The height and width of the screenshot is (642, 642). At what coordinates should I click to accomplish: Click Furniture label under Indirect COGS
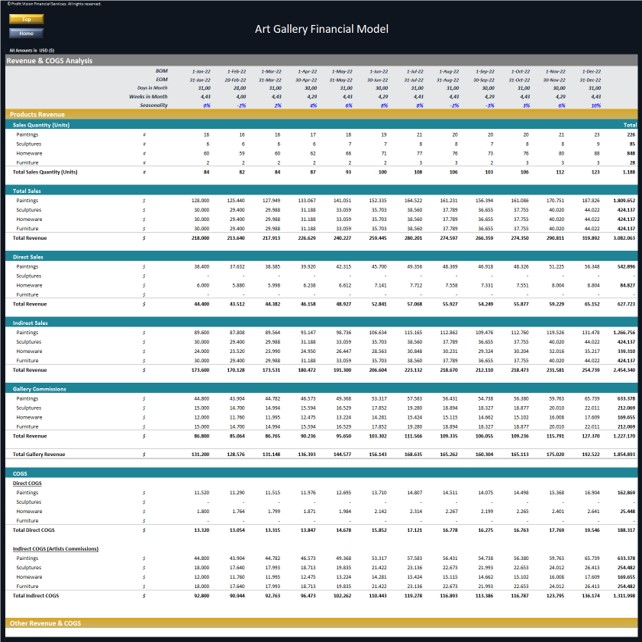coord(27,586)
